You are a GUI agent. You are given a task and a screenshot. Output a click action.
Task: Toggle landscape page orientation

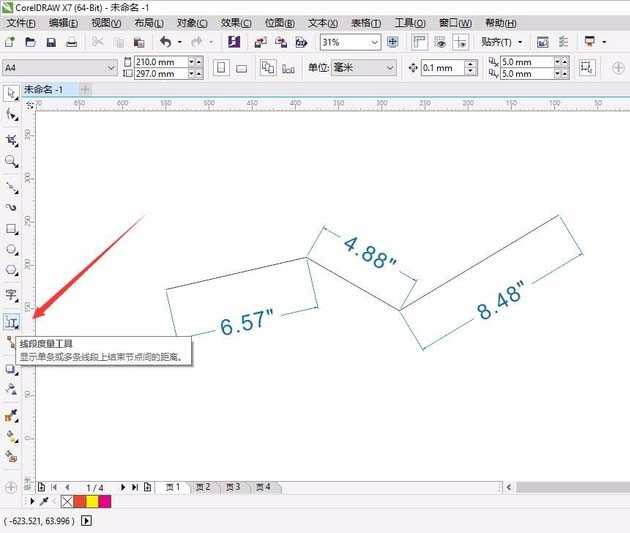(x=242, y=67)
